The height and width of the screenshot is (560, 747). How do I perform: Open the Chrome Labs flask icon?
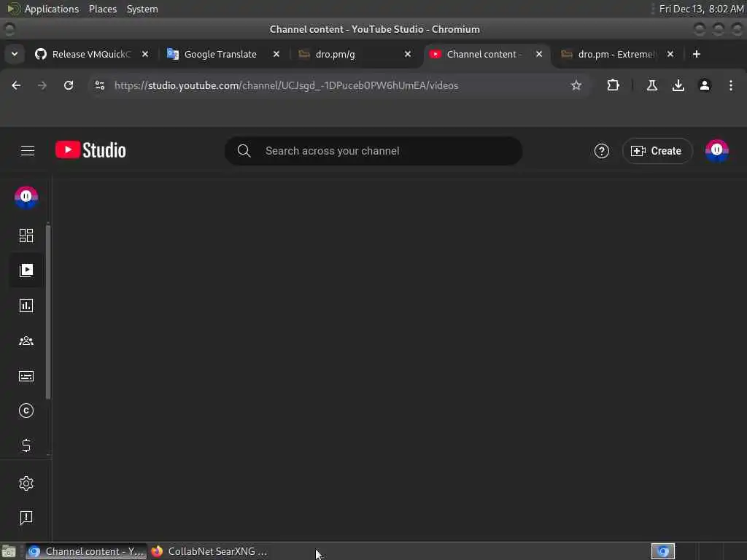652,85
